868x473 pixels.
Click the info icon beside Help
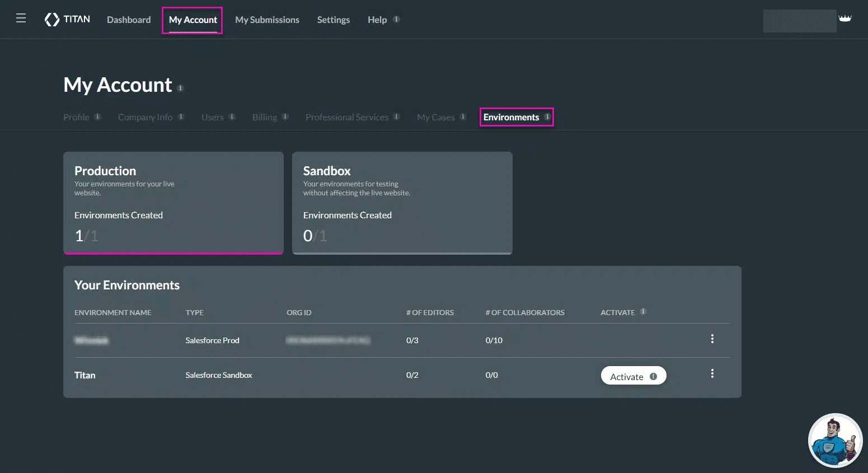(396, 19)
